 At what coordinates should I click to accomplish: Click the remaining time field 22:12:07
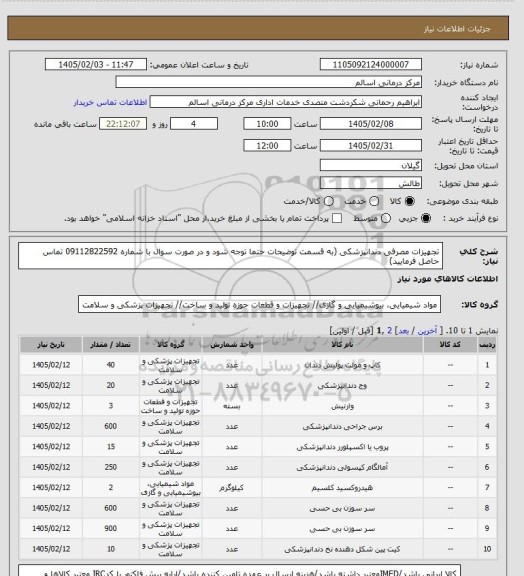[123, 124]
